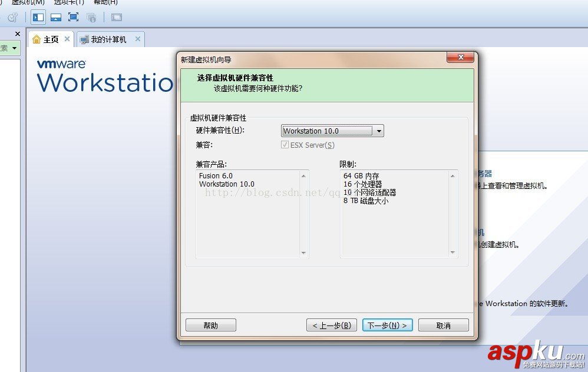Click scroll down arrow of 限制 list
This screenshot has width=588, height=372.
click(452, 253)
